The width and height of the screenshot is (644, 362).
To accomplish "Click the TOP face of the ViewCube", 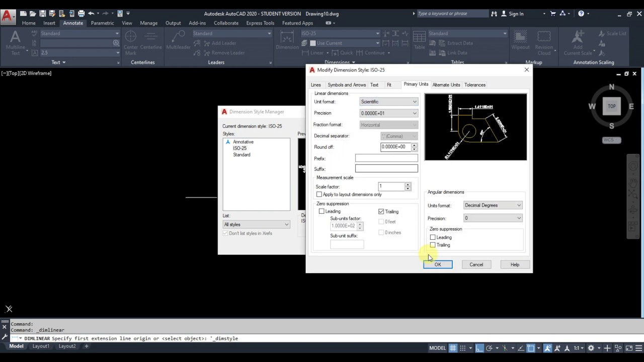I will pos(611,106).
